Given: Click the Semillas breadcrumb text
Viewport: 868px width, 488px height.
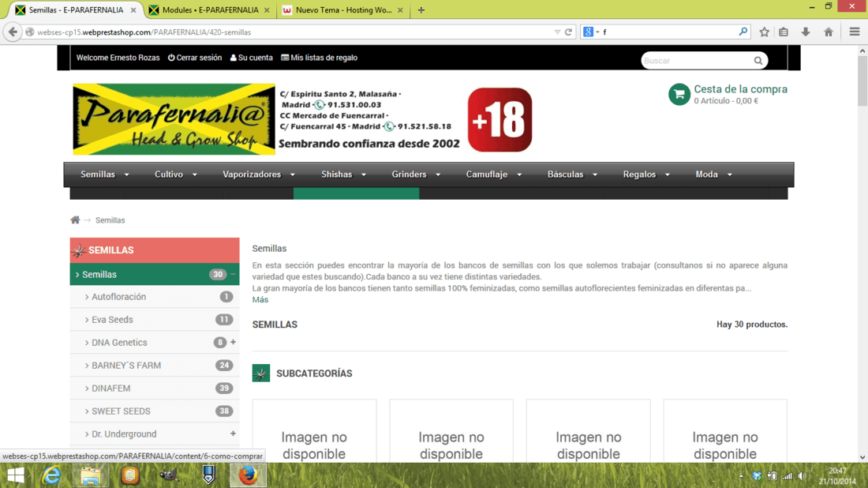Looking at the screenshot, I should click(x=110, y=220).
